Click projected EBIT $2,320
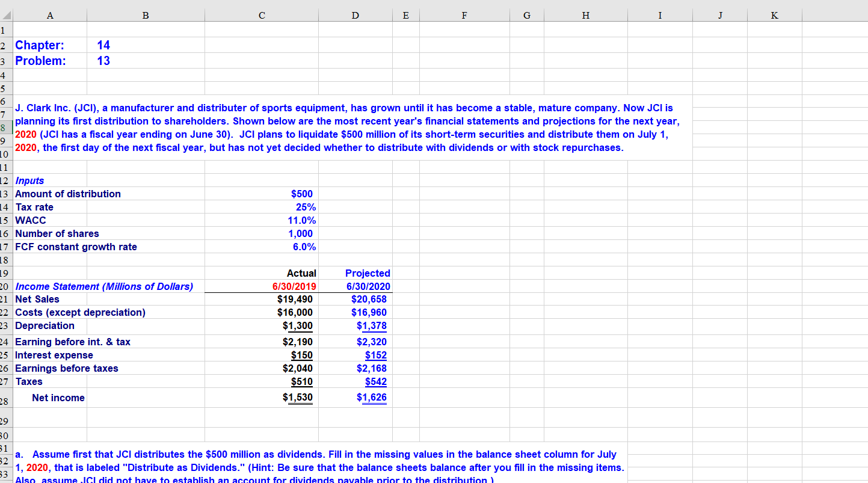The width and height of the screenshot is (868, 483). [372, 342]
